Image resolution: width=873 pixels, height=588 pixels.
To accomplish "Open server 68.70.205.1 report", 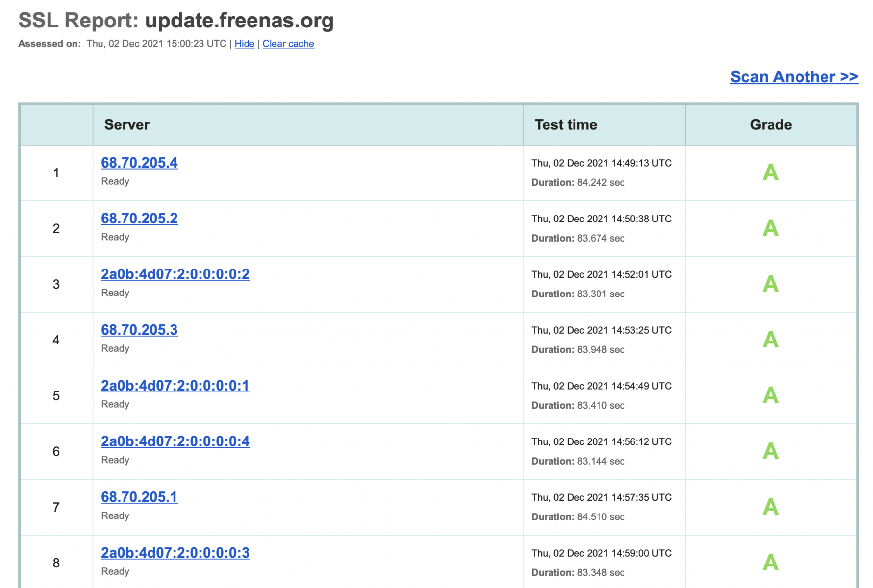I will coord(139,497).
